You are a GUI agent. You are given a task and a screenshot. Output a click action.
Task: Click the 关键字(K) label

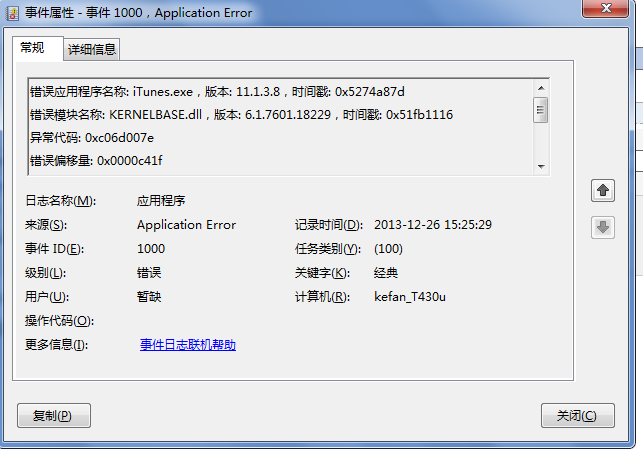point(322,273)
